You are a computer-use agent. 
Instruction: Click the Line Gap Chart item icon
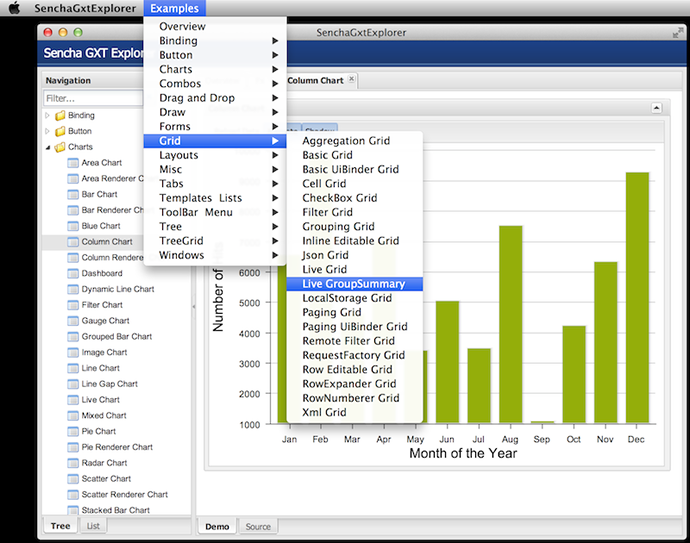point(73,385)
